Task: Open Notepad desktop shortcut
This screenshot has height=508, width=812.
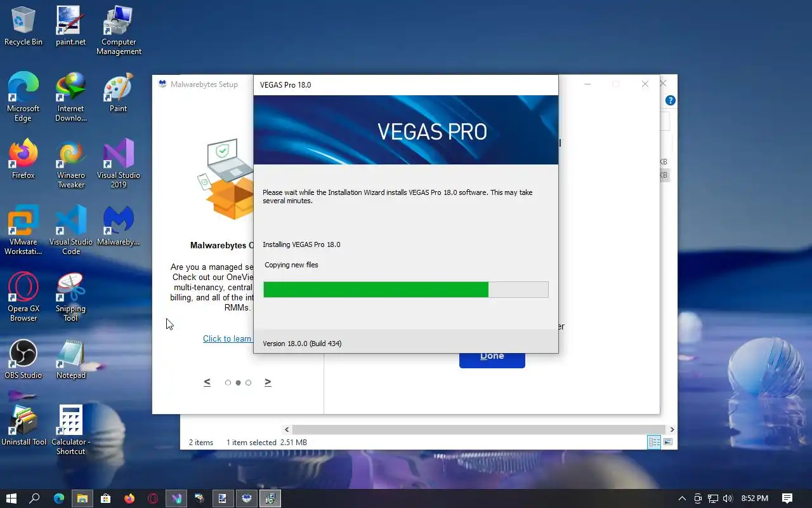Action: pyautogui.click(x=70, y=359)
